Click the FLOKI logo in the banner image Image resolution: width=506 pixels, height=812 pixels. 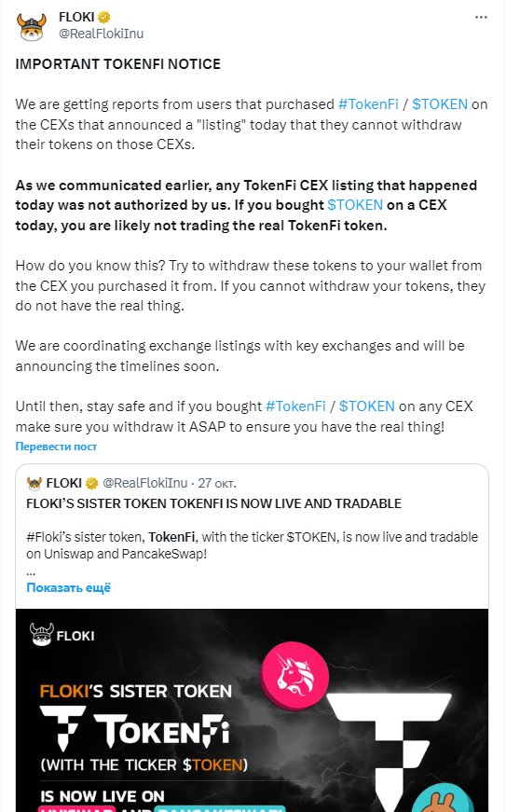pyautogui.click(x=62, y=635)
